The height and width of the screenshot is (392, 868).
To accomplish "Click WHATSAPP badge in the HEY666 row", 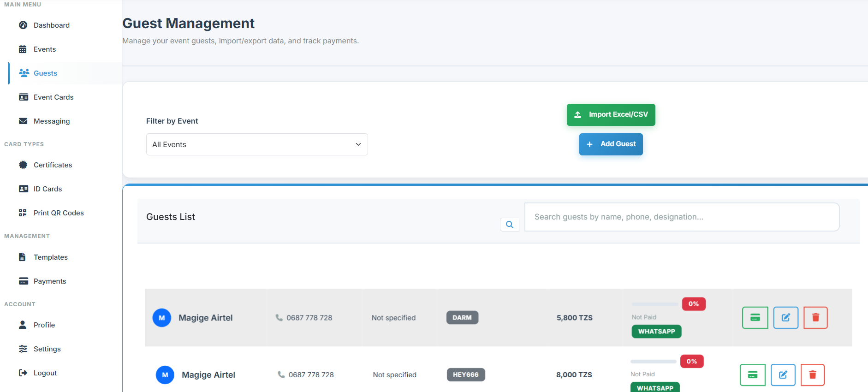I will [655, 388].
